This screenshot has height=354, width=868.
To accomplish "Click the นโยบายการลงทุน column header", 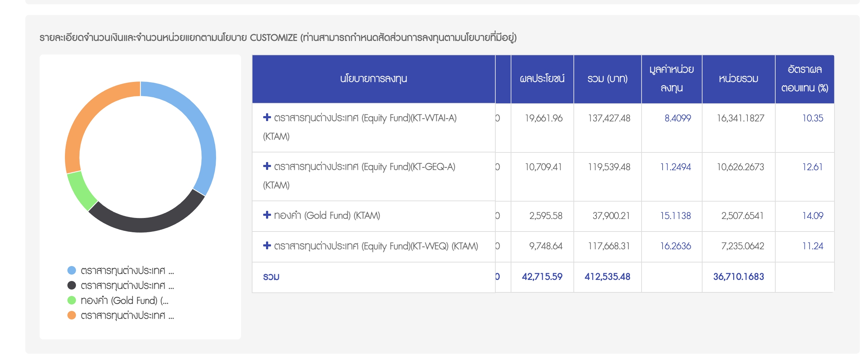I will click(x=373, y=79).
